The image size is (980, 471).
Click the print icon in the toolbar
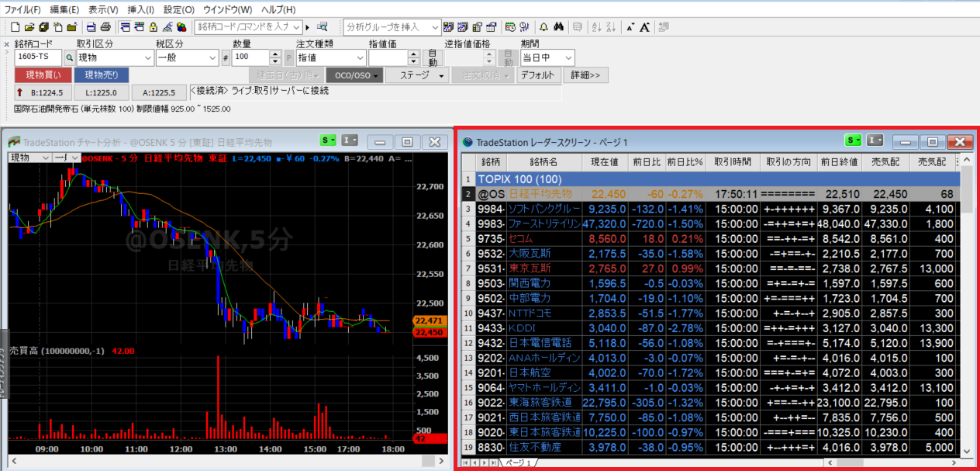point(105,27)
